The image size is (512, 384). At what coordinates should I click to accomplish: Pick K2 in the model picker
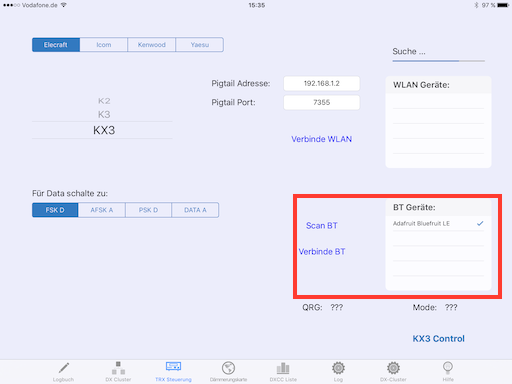pyautogui.click(x=104, y=101)
